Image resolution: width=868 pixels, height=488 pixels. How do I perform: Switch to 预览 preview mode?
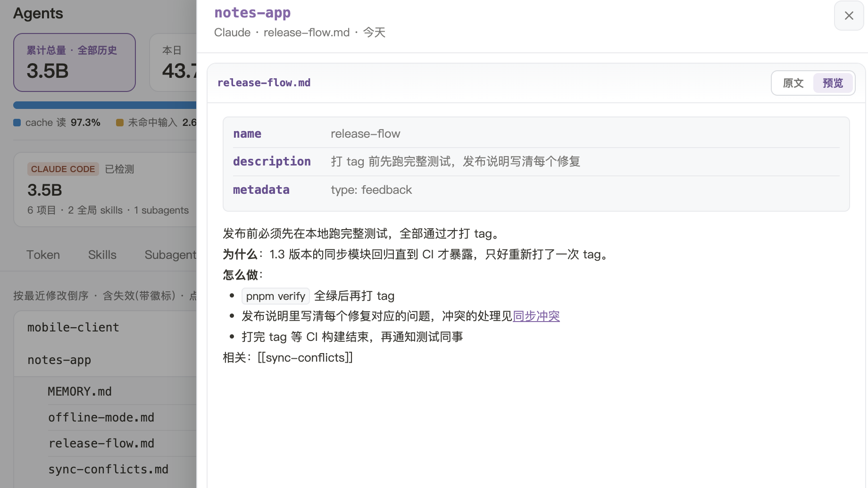point(833,83)
